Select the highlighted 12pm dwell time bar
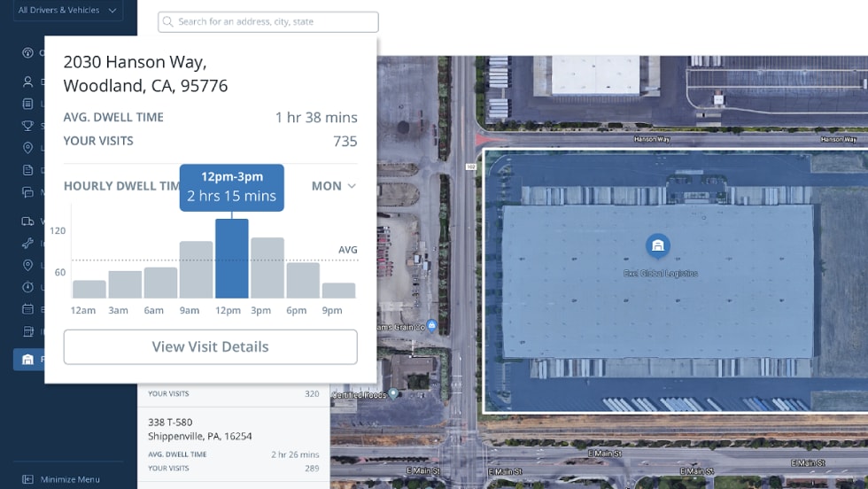The height and width of the screenshot is (489, 868). (x=231, y=258)
